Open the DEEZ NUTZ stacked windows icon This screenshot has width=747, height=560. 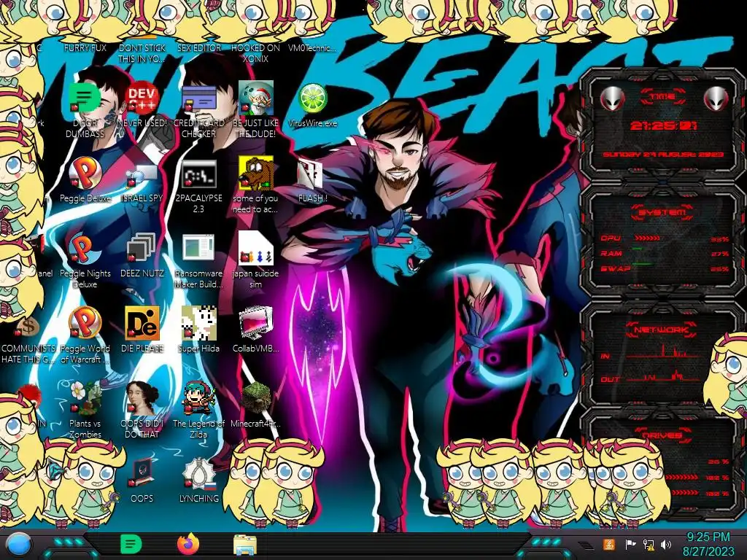(142, 249)
